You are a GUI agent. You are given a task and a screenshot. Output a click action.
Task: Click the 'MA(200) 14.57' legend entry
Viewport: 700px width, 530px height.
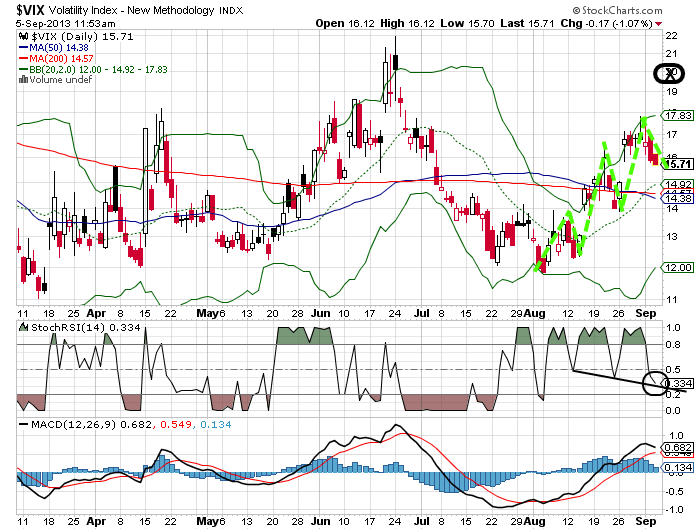click(61, 58)
